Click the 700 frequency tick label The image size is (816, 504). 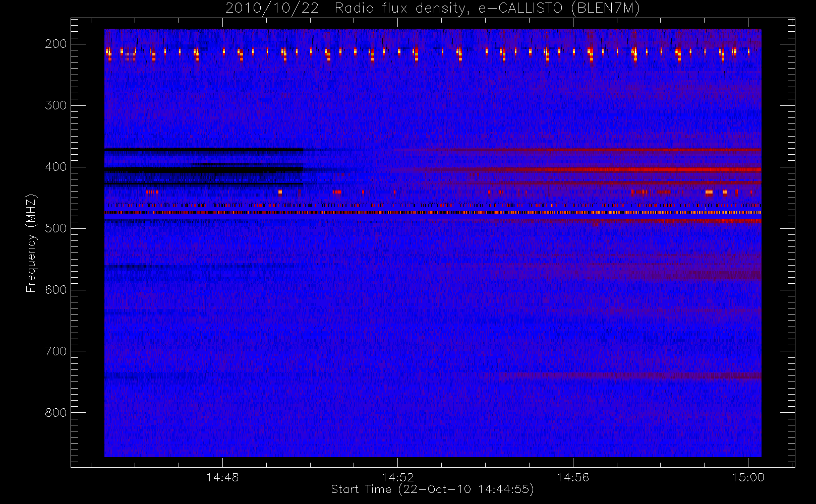click(x=56, y=351)
